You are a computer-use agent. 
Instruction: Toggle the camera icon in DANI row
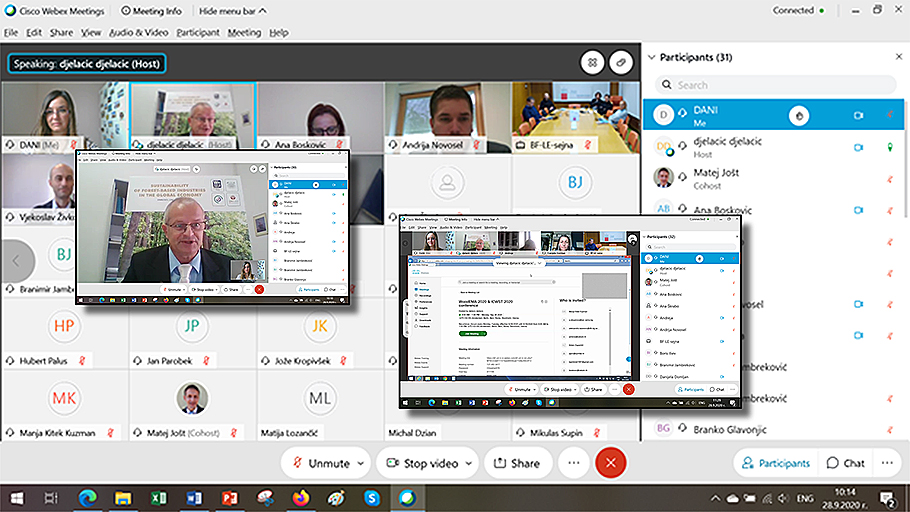click(858, 116)
